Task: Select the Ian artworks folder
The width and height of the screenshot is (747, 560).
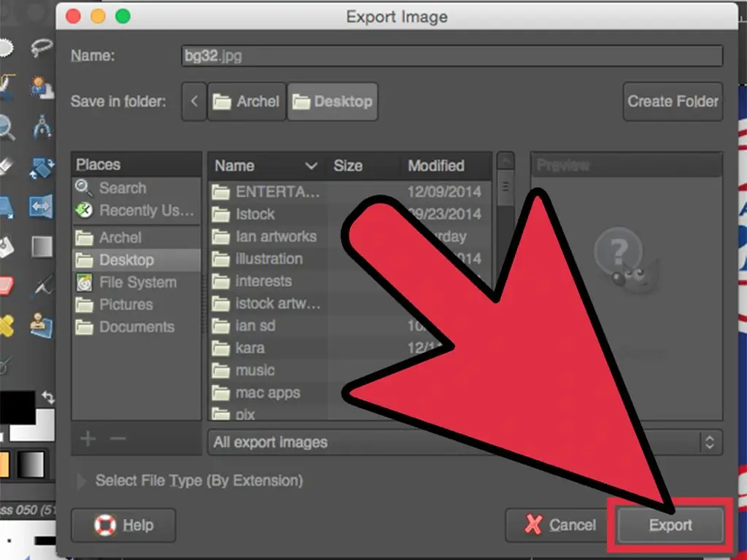Action: click(349, 237)
